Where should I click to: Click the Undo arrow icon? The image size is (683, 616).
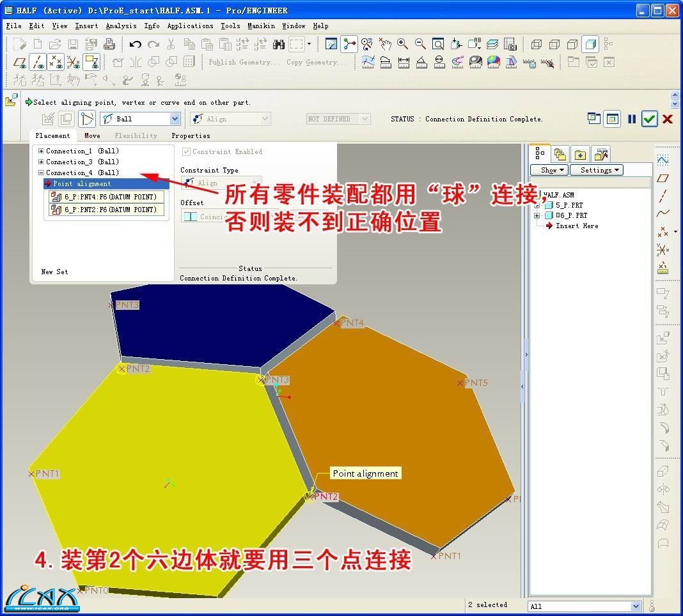click(135, 44)
